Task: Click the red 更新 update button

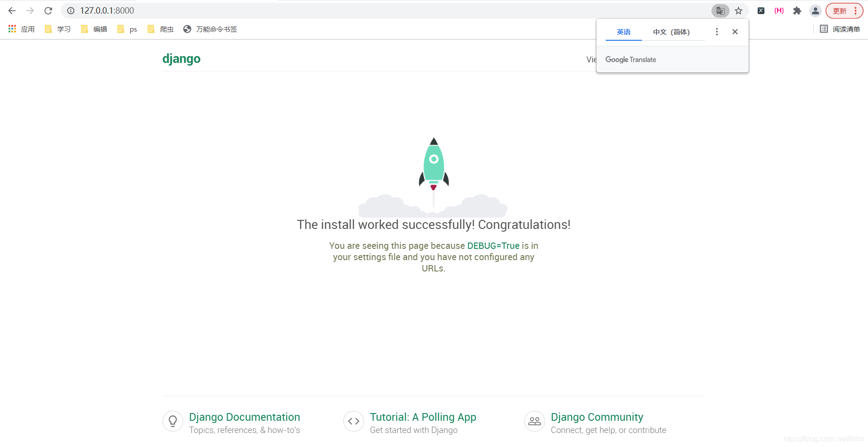Action: tap(844, 11)
